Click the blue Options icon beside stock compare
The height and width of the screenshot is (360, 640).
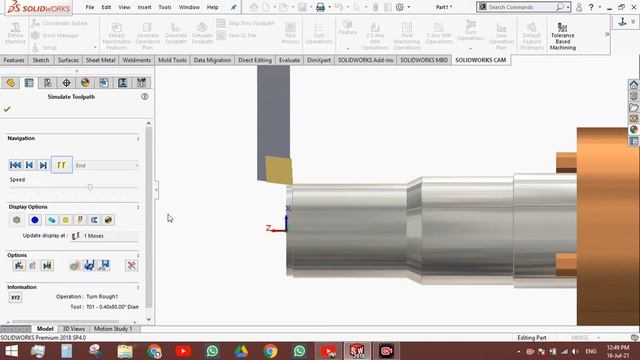click(89, 266)
